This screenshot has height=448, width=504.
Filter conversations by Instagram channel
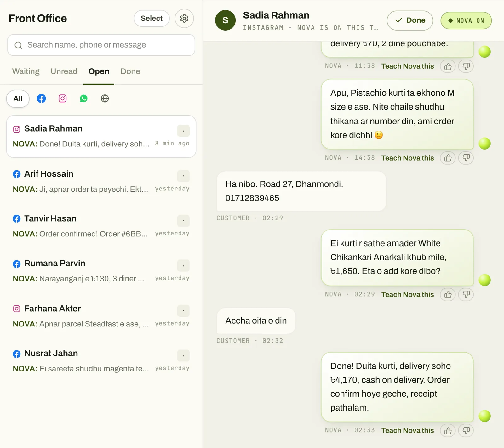point(63,99)
